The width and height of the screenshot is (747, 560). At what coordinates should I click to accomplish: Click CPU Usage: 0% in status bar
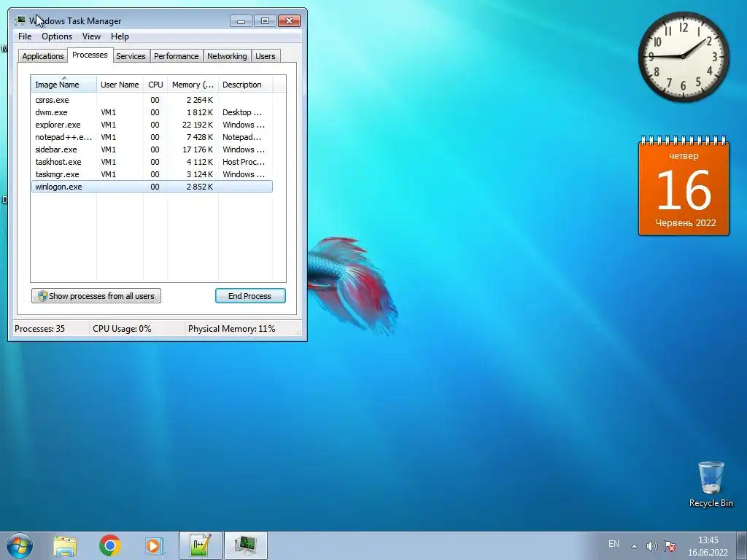point(122,329)
